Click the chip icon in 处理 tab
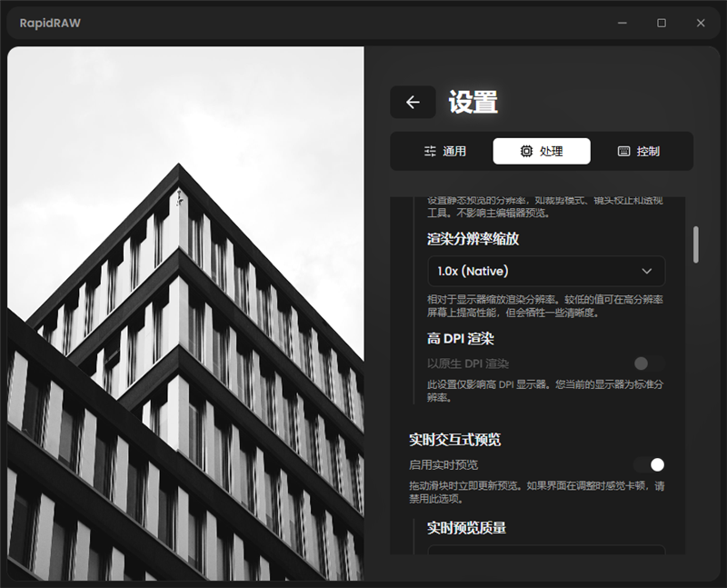This screenshot has height=588, width=727. [526, 151]
